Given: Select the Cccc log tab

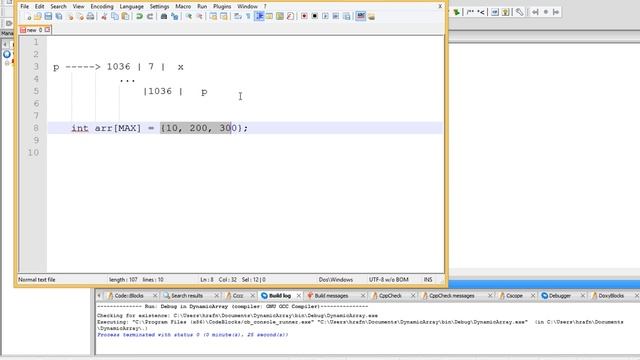Looking at the screenshot, I should pos(238,296).
